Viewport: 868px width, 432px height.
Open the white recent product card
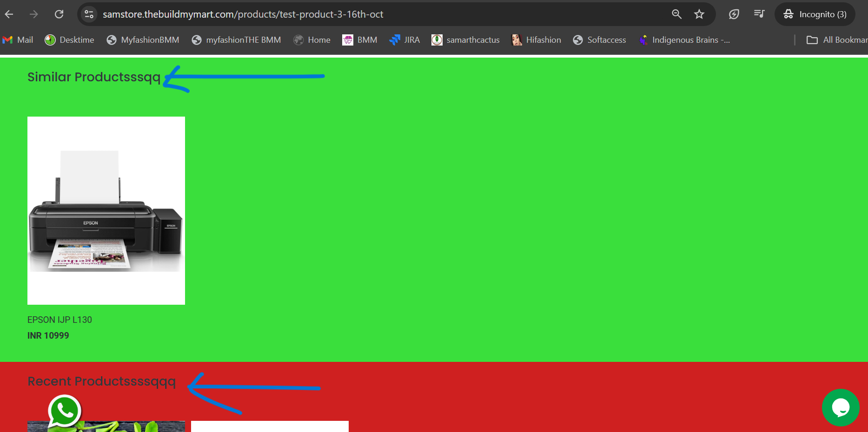(270, 426)
